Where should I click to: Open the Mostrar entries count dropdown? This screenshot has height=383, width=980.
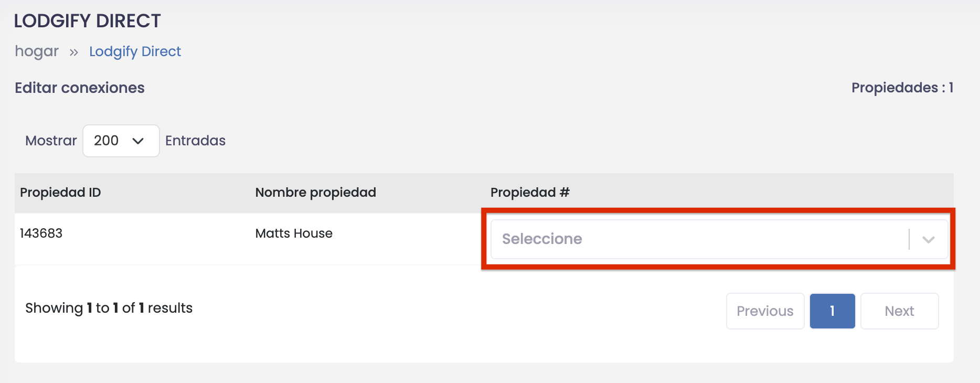coord(121,141)
